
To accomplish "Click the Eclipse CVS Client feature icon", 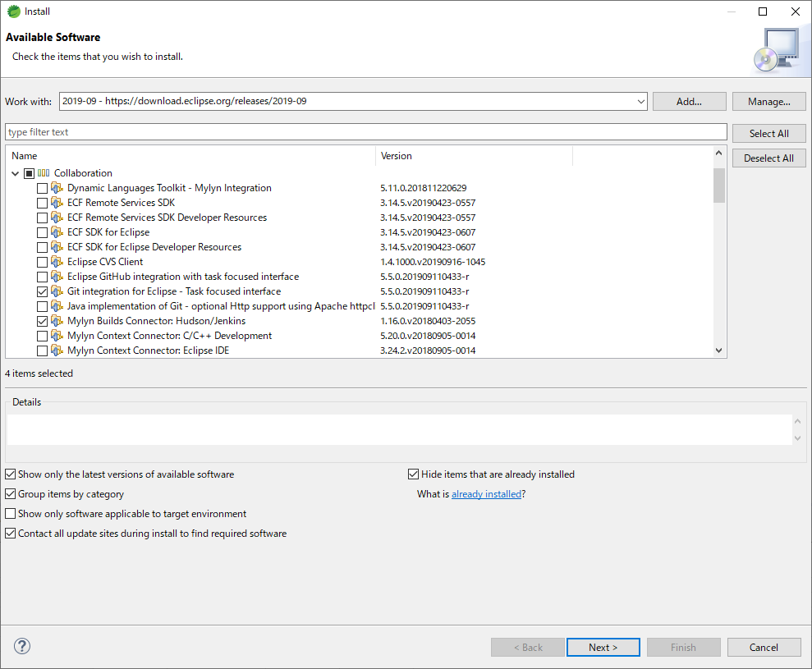I will pyautogui.click(x=57, y=262).
